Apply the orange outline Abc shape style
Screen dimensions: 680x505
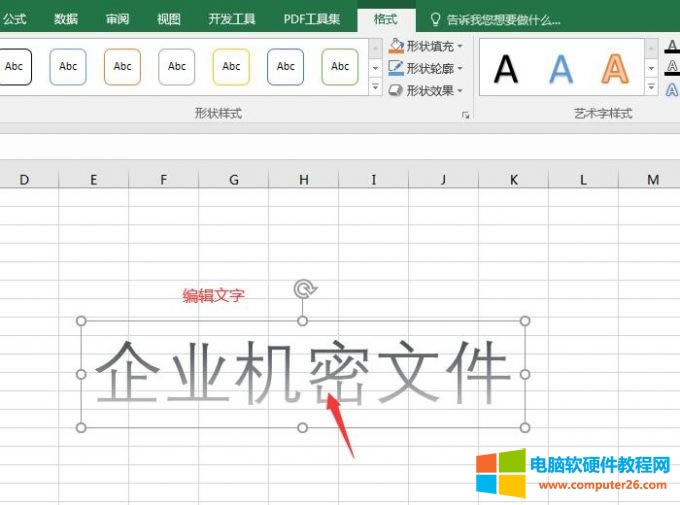click(x=122, y=66)
